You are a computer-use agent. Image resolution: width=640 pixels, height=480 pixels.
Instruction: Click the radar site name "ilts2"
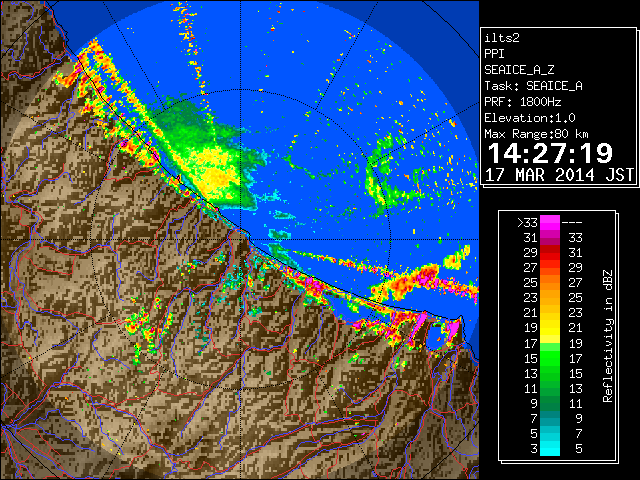pos(502,38)
